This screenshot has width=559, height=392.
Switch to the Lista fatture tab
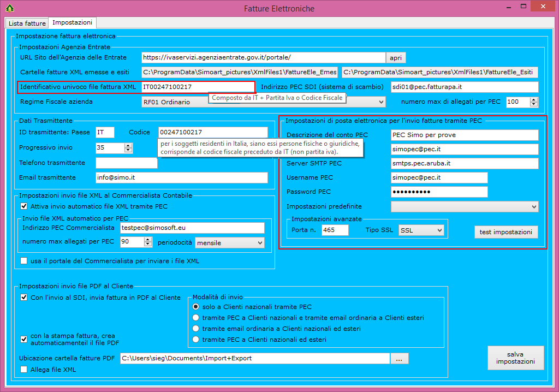click(x=27, y=23)
